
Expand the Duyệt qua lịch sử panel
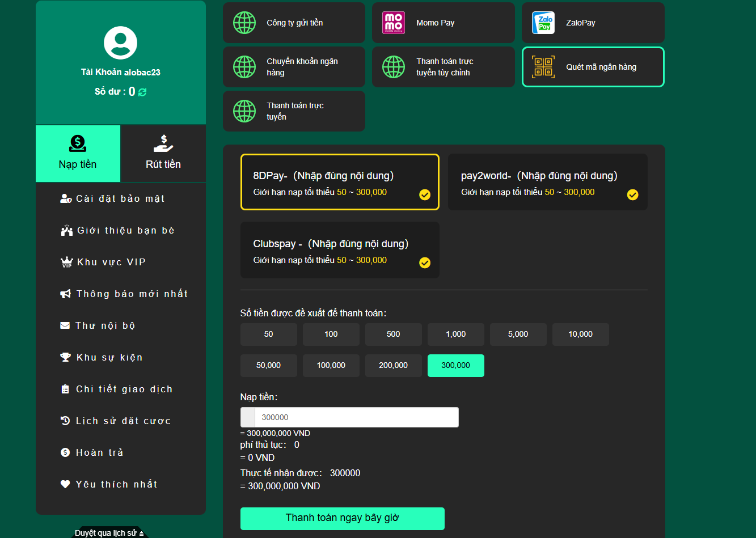coord(111,533)
